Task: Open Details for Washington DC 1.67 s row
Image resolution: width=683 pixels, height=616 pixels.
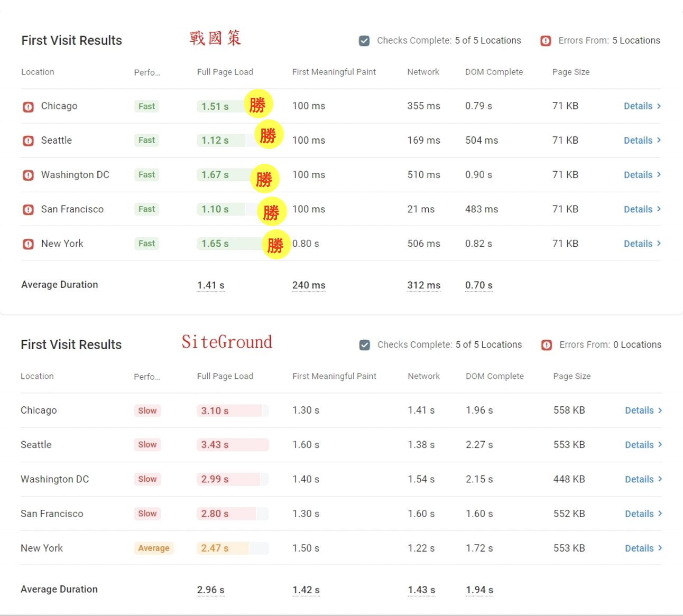Action: (642, 175)
